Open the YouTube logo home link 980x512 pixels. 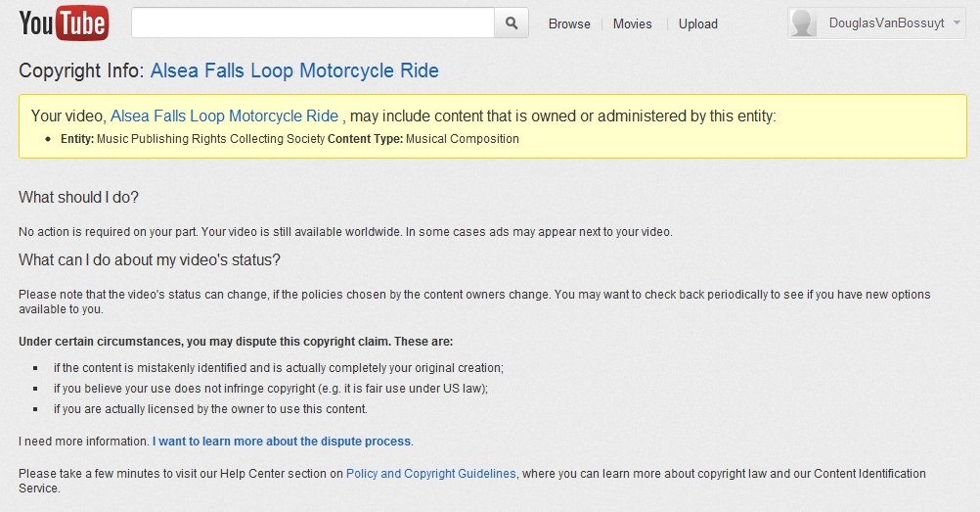point(64,23)
